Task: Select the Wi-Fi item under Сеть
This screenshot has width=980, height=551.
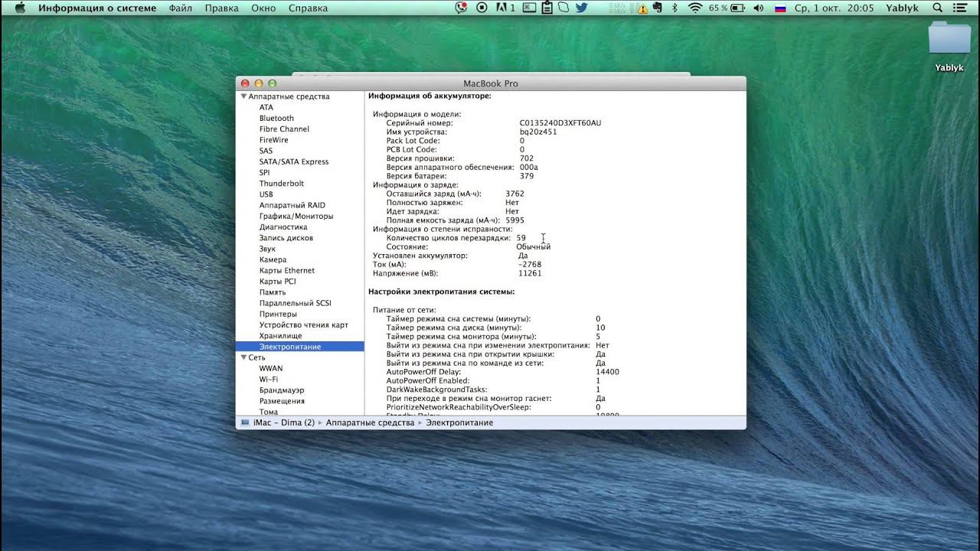Action: click(269, 380)
